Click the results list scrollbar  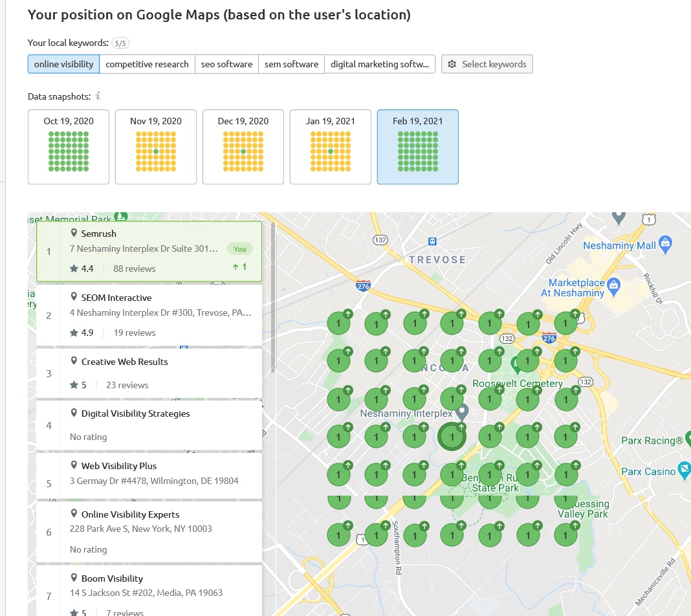pyautogui.click(x=273, y=298)
